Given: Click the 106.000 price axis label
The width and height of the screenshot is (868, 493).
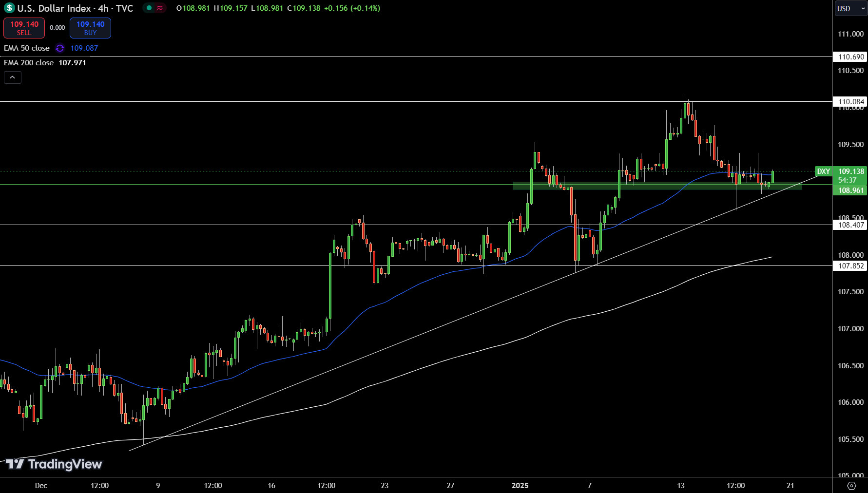Looking at the screenshot, I should pyautogui.click(x=850, y=402).
